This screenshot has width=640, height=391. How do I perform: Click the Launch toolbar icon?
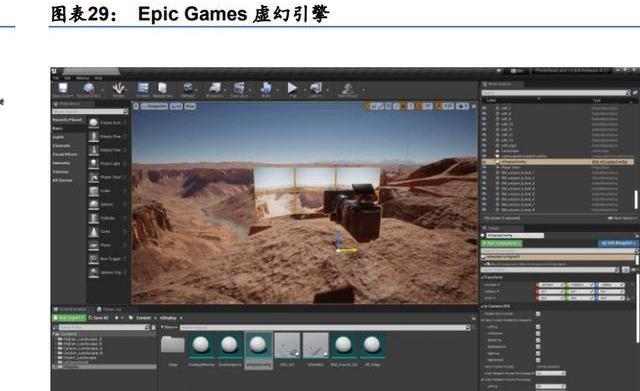click(316, 90)
